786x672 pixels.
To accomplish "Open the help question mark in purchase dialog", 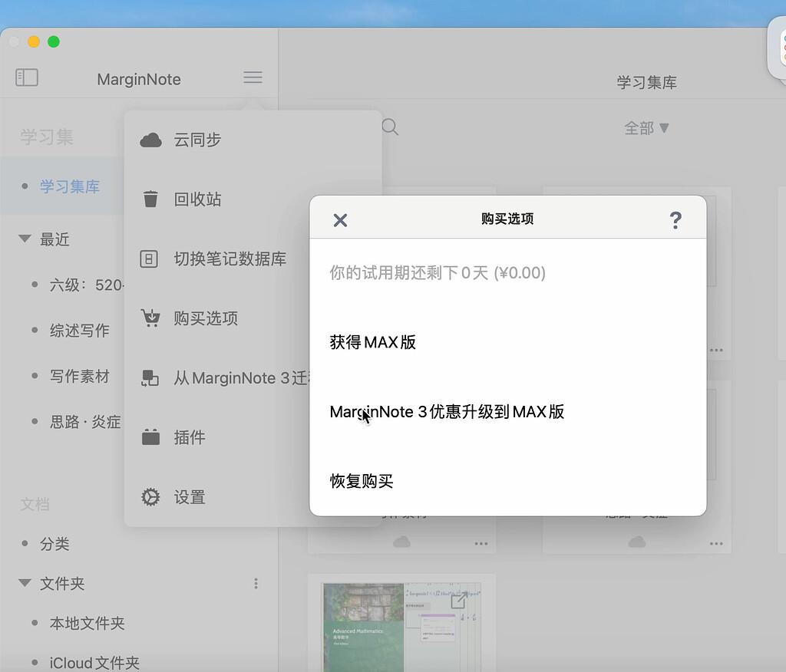I will (675, 220).
